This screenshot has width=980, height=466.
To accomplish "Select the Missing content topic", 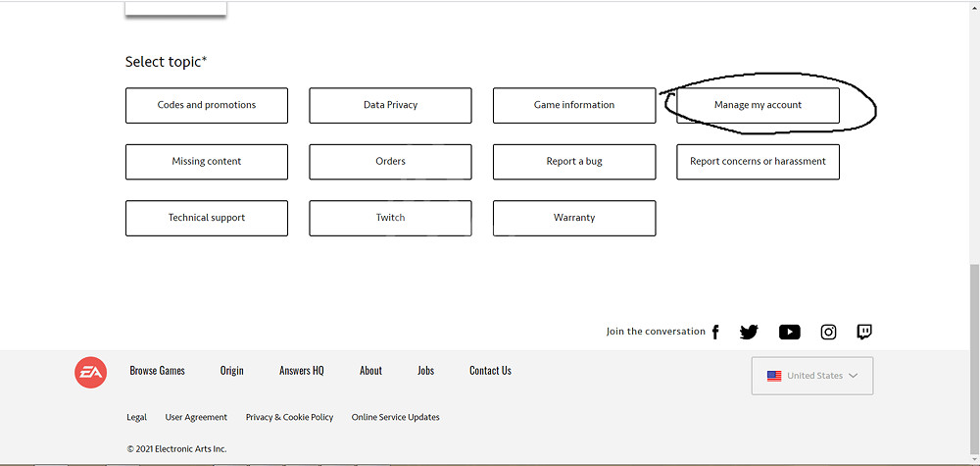I will point(207,162).
